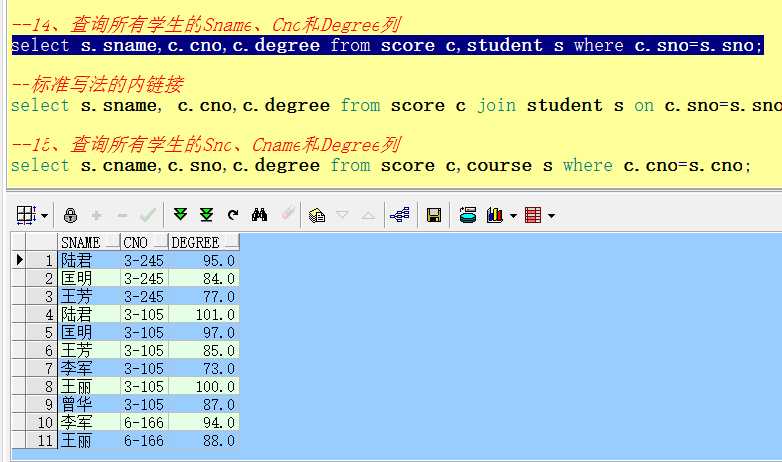782x462 pixels.
Task: Select the 3-245 CNO cell in row 1
Action: (x=144, y=260)
